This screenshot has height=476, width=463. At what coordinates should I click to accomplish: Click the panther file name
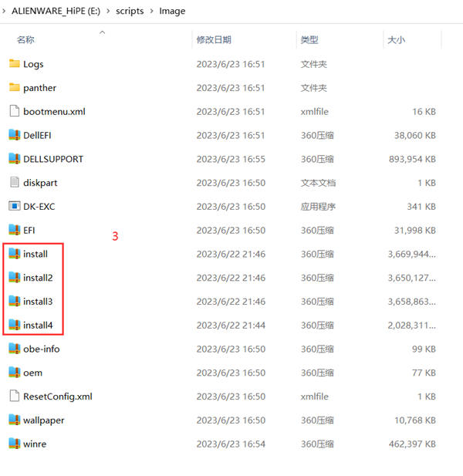pos(40,88)
